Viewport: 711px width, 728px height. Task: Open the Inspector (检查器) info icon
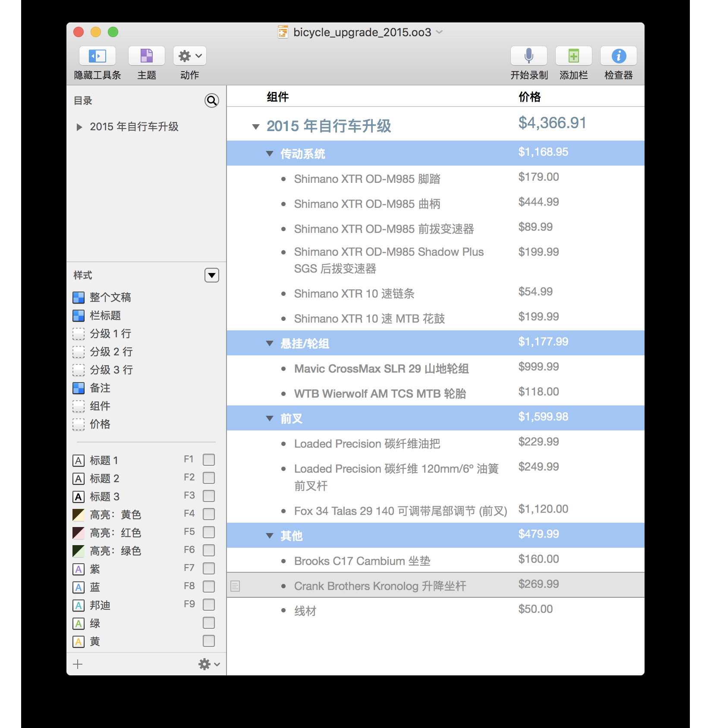click(618, 56)
